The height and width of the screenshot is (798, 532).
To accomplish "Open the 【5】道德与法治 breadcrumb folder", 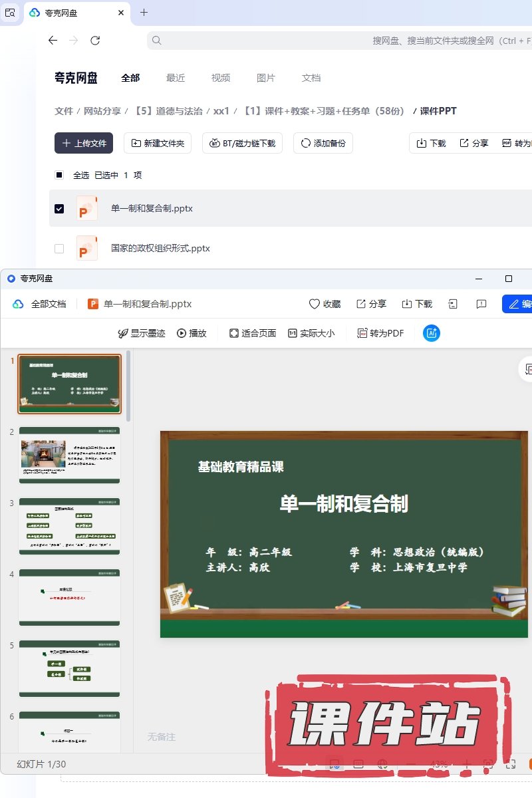I will click(169, 111).
